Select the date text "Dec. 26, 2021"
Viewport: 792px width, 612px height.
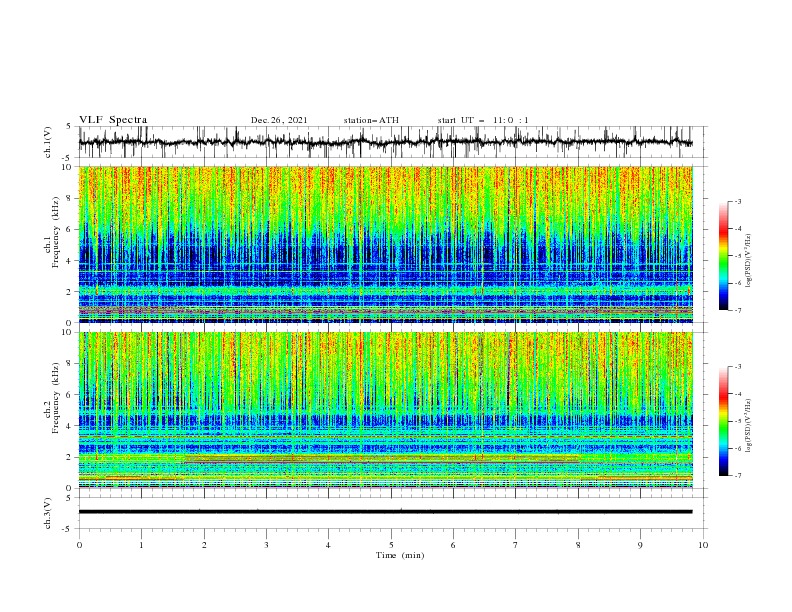[279, 120]
